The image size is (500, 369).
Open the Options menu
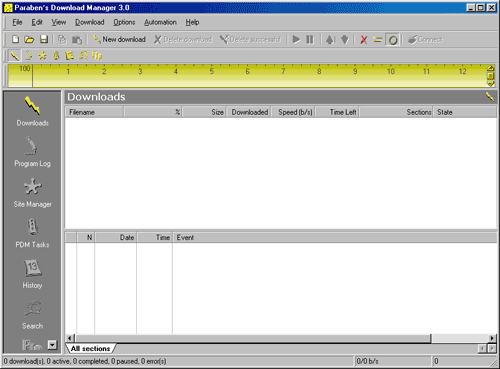tap(124, 22)
